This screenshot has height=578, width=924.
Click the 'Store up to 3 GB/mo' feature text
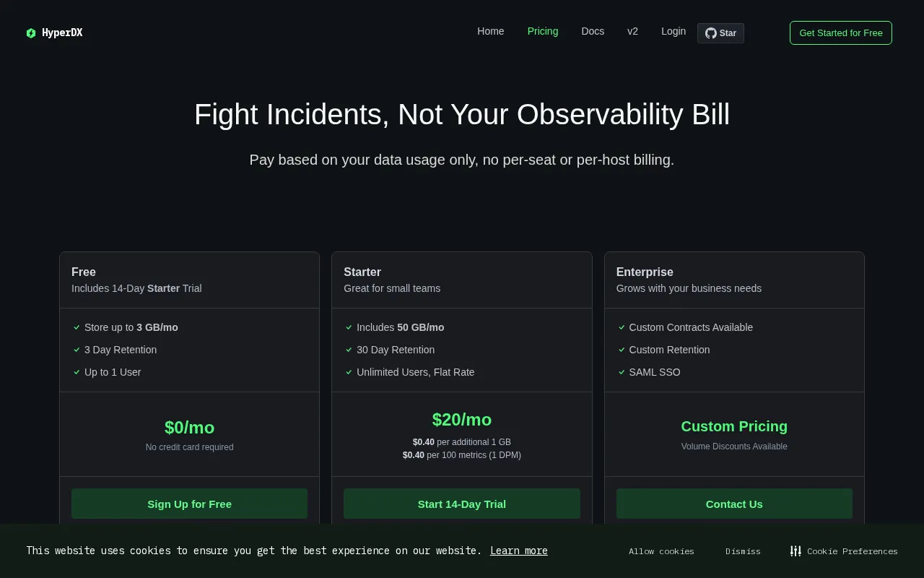pyautogui.click(x=131, y=327)
